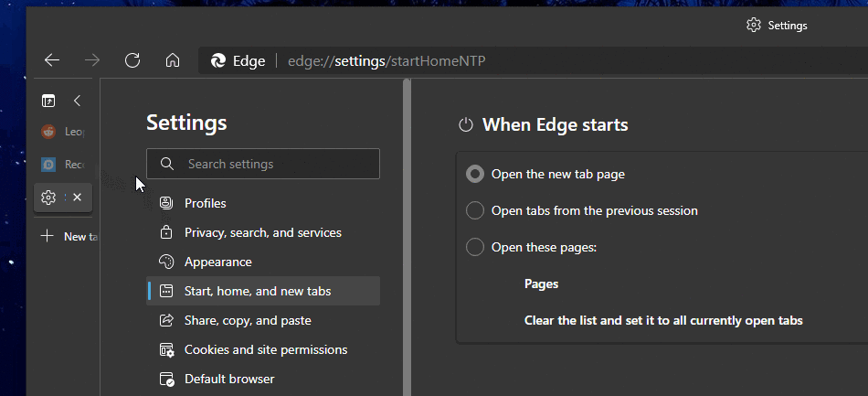
Task: Click the Default browser icon
Action: (166, 380)
